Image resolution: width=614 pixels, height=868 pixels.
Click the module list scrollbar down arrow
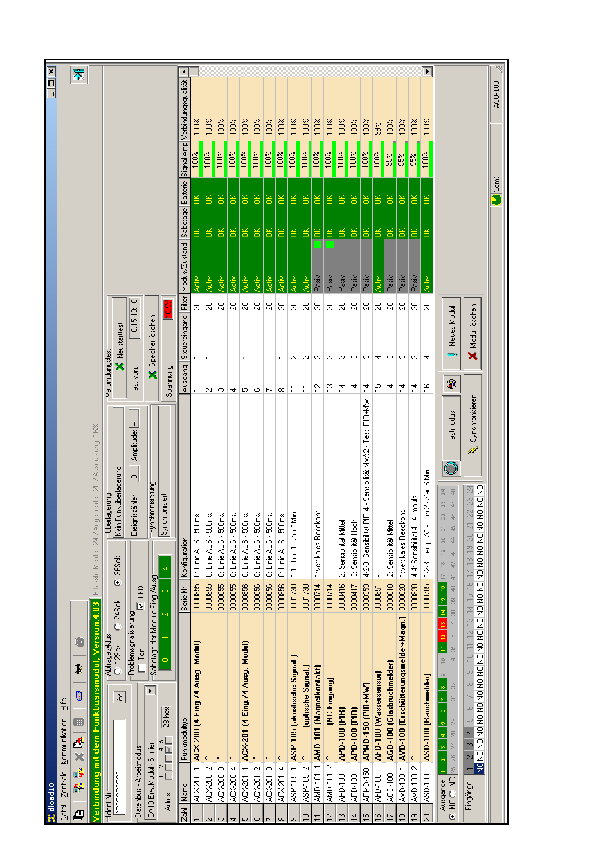[x=428, y=71]
